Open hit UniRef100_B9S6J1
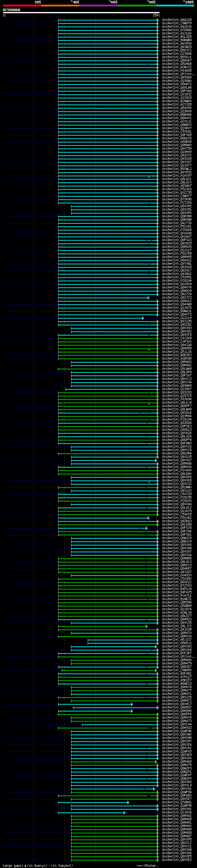The image size is (197, 868). click(177, 57)
